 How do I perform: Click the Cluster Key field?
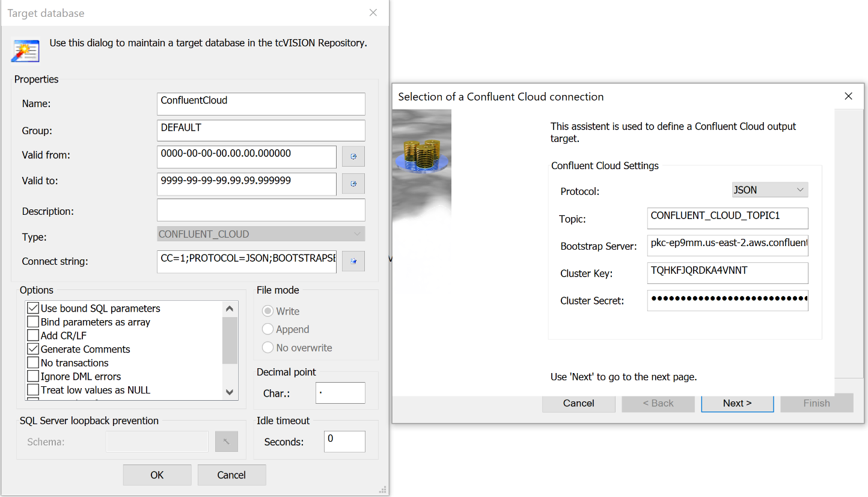click(x=728, y=273)
